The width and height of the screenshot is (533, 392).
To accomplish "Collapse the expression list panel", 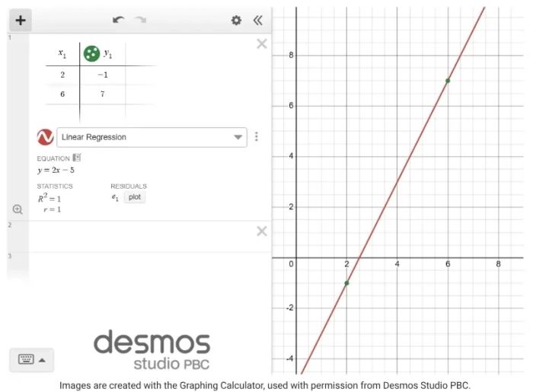I will tap(258, 21).
